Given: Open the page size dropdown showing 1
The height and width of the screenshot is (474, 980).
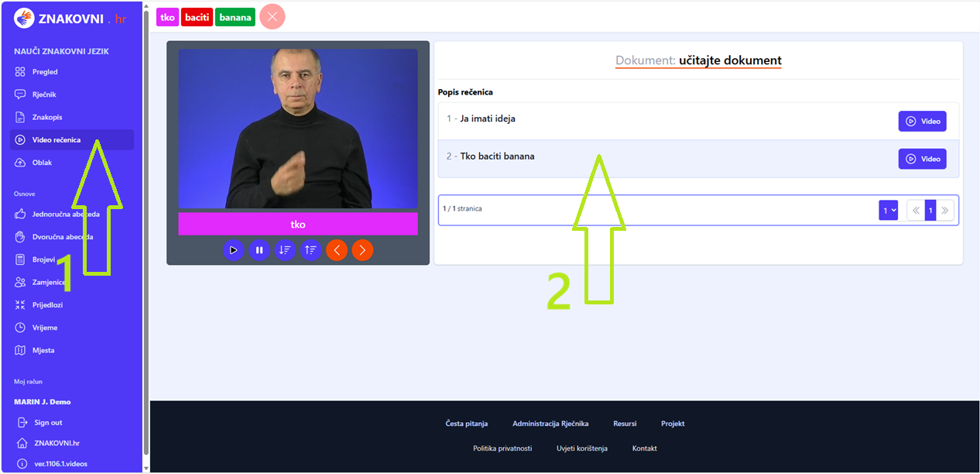Looking at the screenshot, I should 888,209.
